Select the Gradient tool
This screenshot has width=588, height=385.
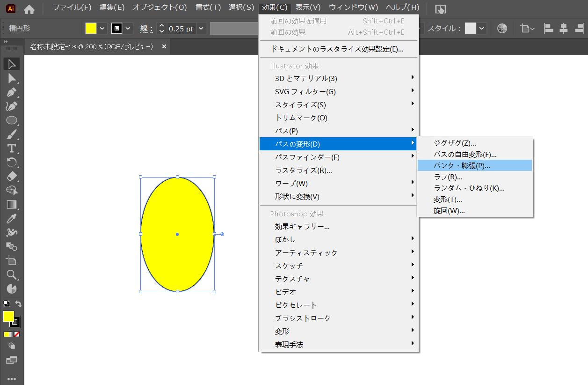[x=12, y=204]
